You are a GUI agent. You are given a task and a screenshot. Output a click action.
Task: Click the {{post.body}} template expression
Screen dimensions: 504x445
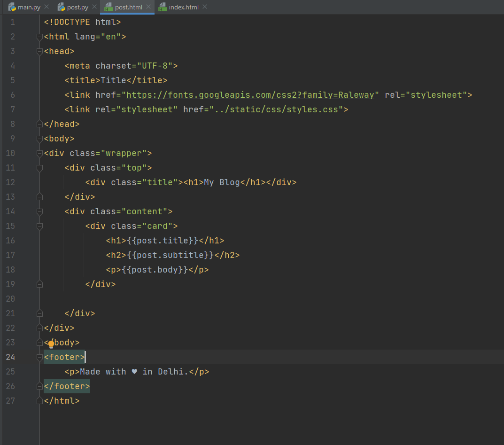coord(155,269)
